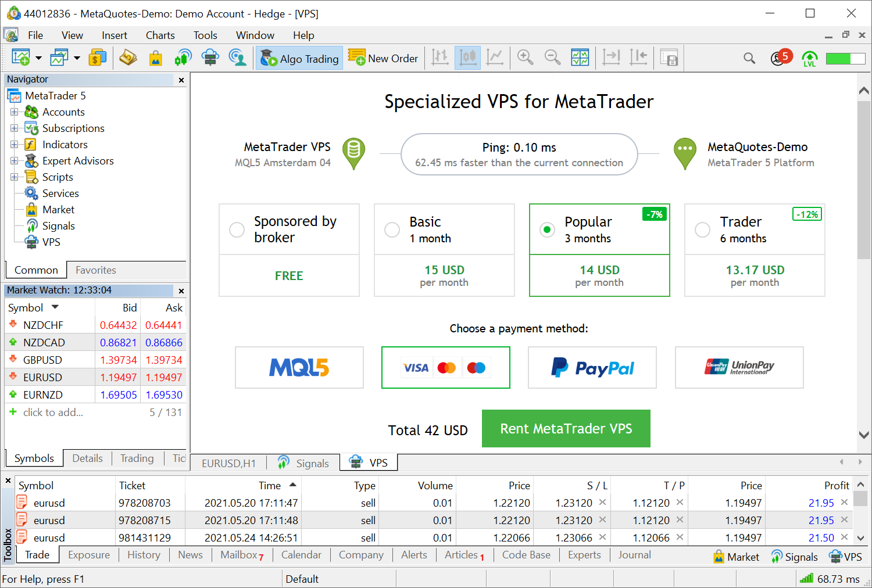Image resolution: width=872 pixels, height=588 pixels.
Task: Click 'click to add...' symbol field
Action: pos(53,413)
